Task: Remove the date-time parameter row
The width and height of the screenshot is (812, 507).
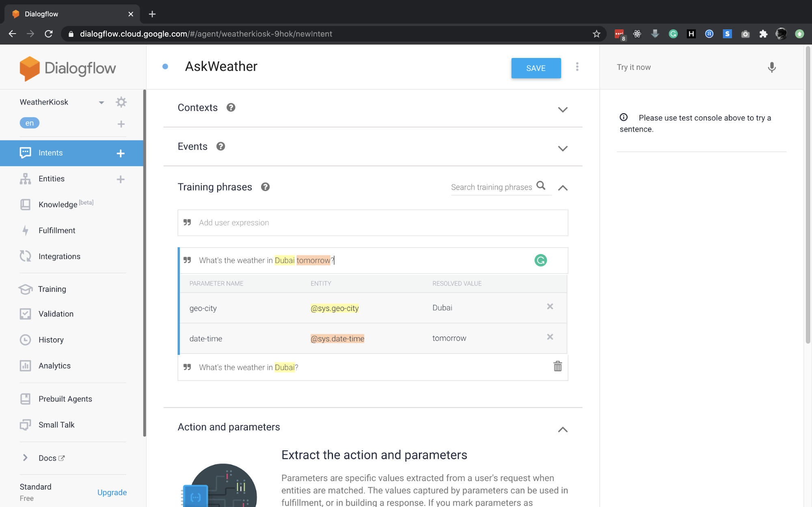Action: tap(550, 337)
